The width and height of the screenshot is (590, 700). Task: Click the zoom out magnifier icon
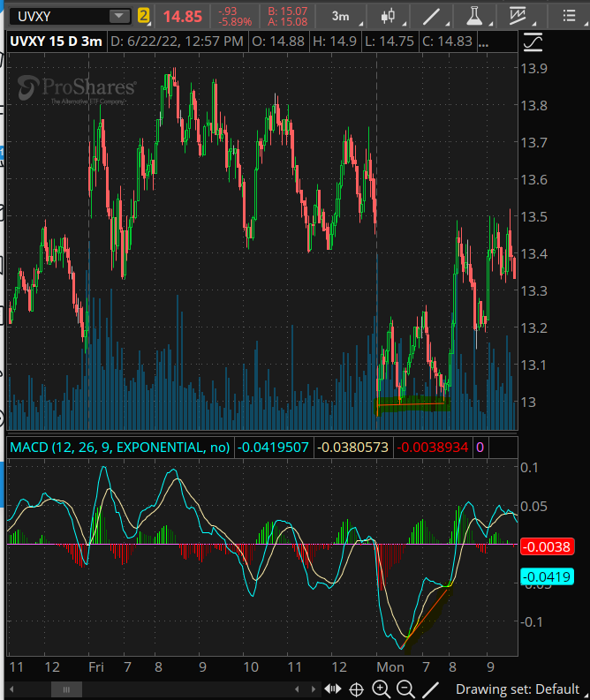[405, 689]
